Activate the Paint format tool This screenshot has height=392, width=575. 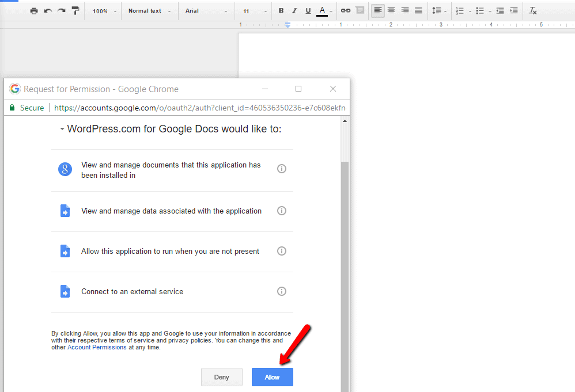[x=75, y=11]
